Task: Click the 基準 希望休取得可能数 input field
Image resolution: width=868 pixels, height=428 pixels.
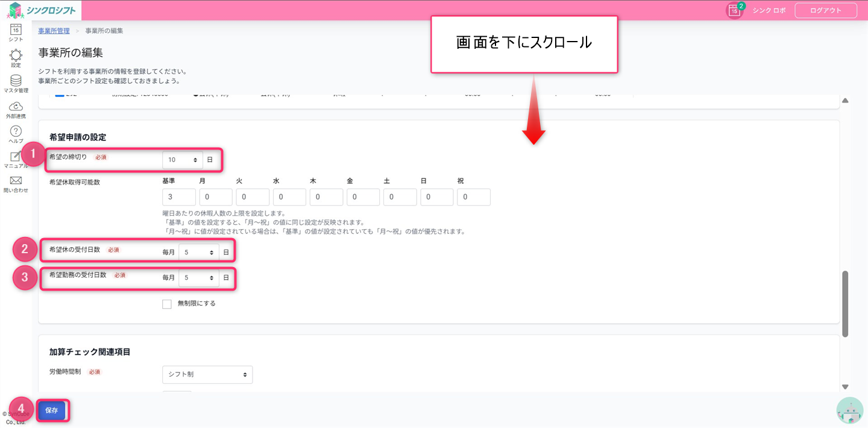Action: click(x=179, y=197)
